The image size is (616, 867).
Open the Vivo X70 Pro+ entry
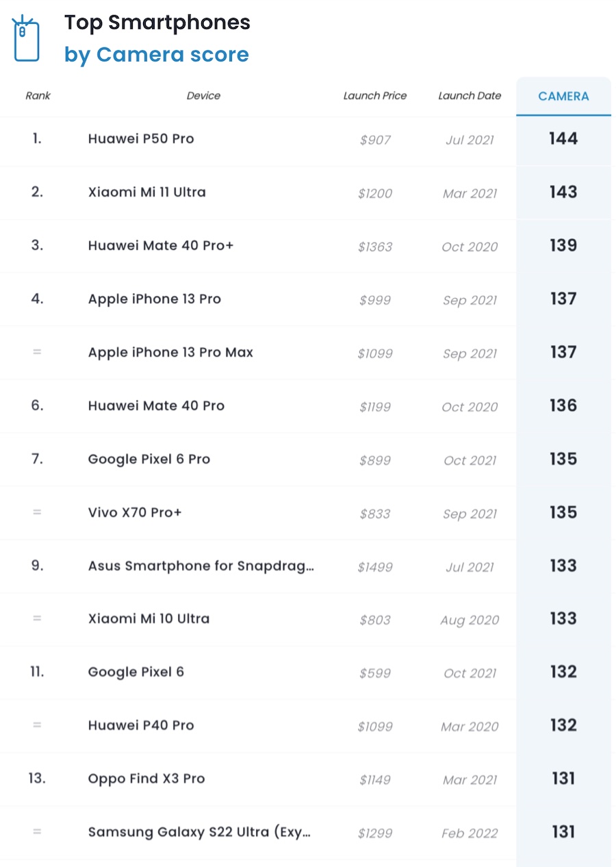(x=135, y=513)
